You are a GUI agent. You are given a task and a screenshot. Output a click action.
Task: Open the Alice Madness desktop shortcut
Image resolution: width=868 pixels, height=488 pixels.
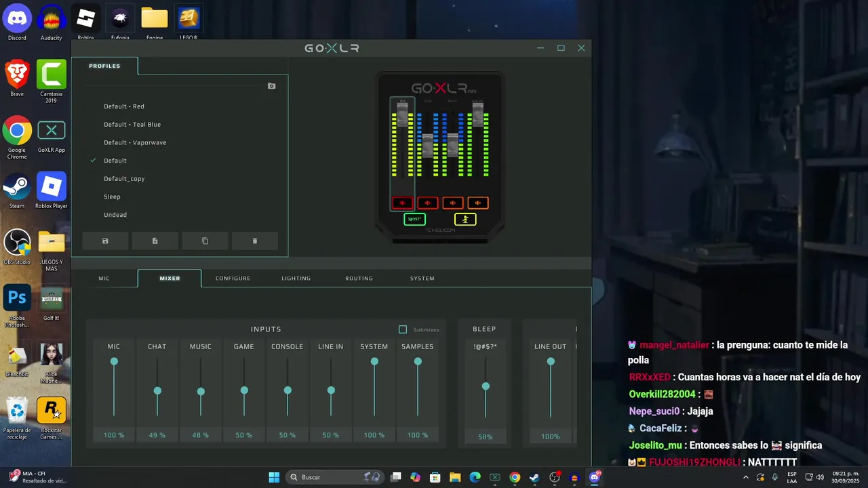pyautogui.click(x=51, y=362)
